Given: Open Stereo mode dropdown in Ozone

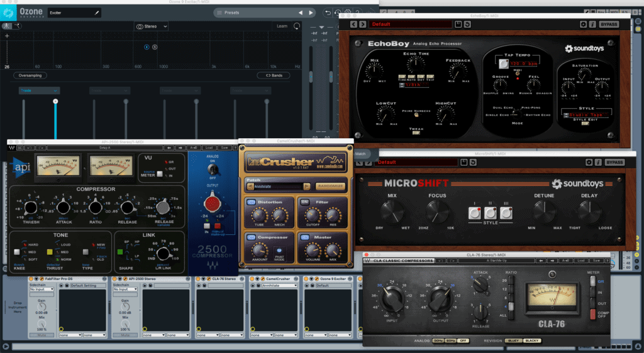Looking at the screenshot, I should pos(151,26).
